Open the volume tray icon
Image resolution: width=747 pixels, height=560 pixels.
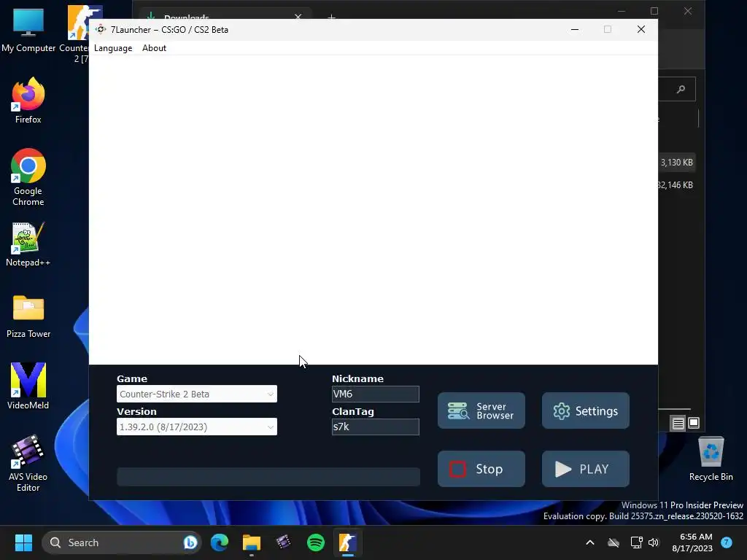point(654,542)
